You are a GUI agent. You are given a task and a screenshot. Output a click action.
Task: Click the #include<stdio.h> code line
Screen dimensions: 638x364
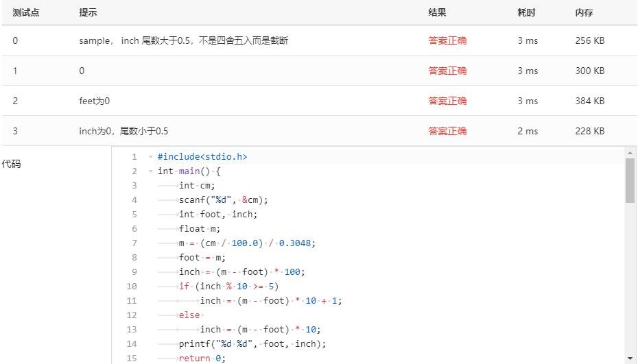pyautogui.click(x=202, y=157)
